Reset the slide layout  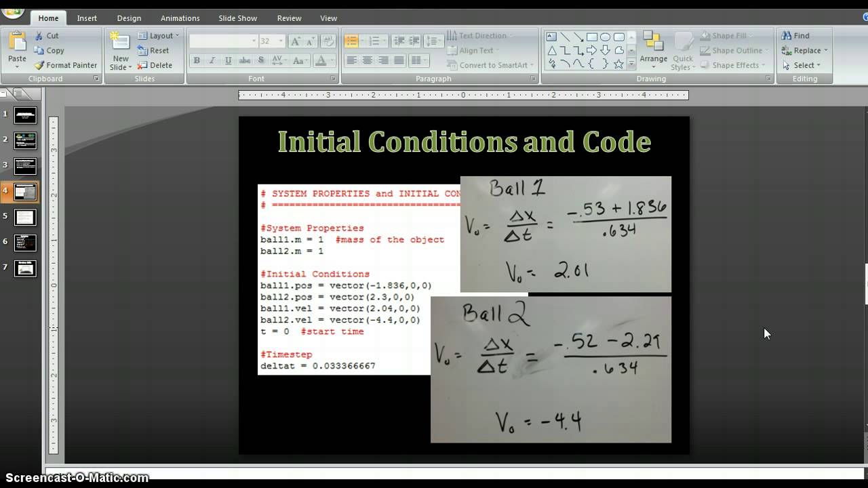click(x=153, y=50)
